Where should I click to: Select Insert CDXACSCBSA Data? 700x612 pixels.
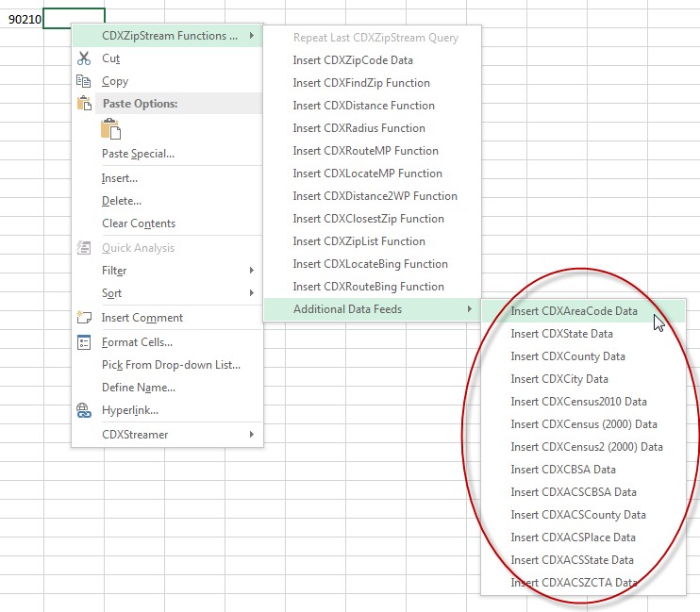(583, 492)
